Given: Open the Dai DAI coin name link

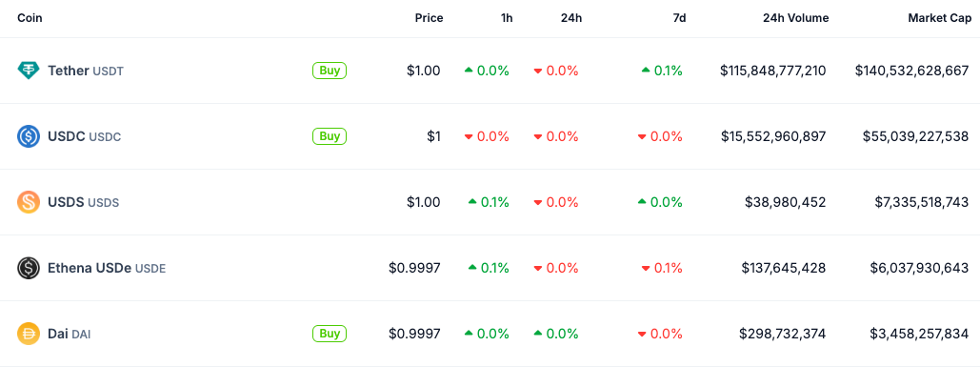Looking at the screenshot, I should 69,335.
